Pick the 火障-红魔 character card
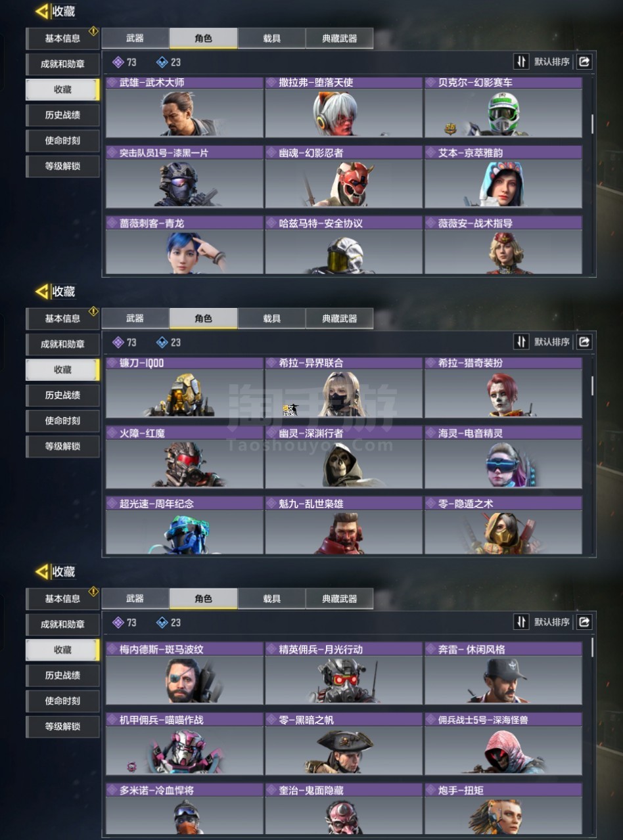The width and height of the screenshot is (623, 840). pos(184,458)
